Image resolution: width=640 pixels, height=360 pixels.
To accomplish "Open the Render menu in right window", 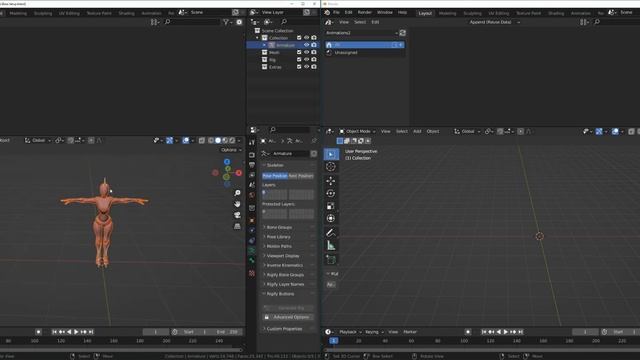I will (364, 12).
